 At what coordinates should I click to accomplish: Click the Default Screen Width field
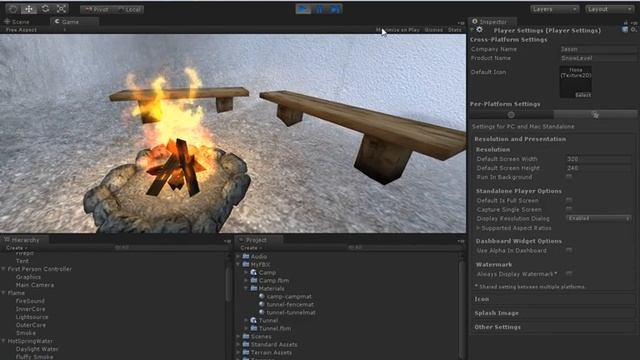click(598, 159)
